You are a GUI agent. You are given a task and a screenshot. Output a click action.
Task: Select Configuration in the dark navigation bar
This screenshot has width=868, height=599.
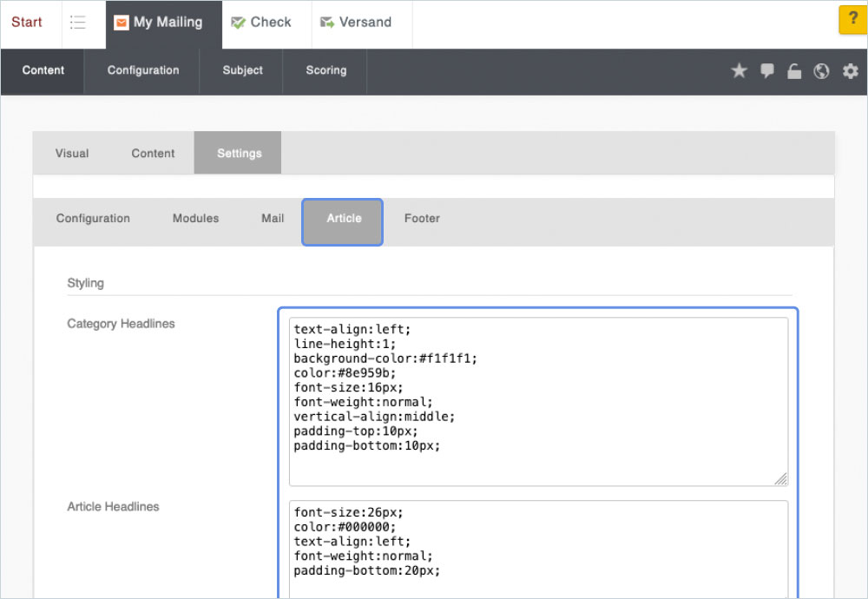[x=143, y=70]
